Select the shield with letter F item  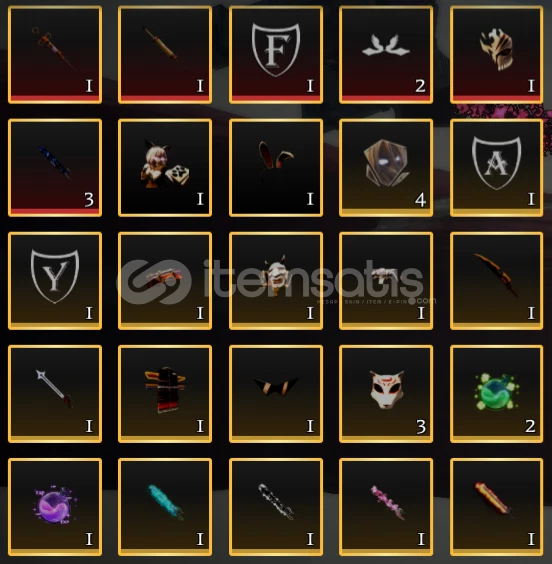point(276,55)
